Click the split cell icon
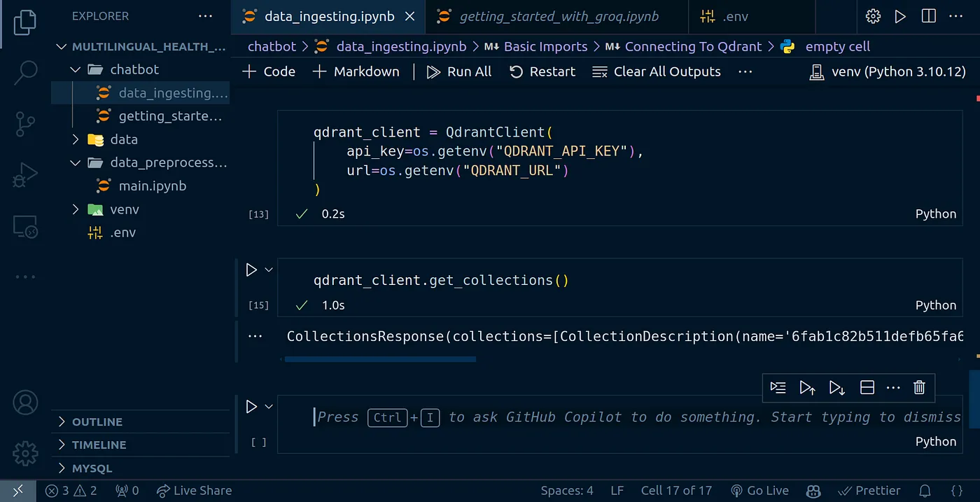Screen dimensions: 980x502 (867, 387)
